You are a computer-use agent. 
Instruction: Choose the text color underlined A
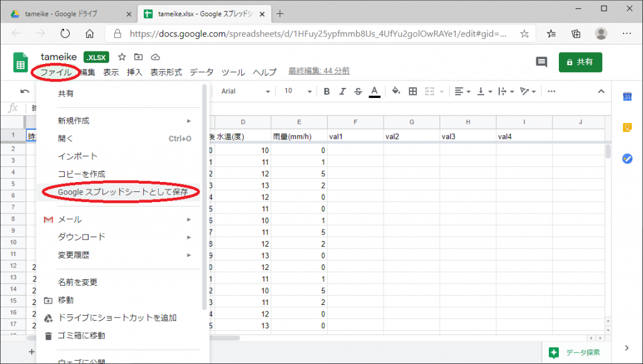[x=374, y=92]
